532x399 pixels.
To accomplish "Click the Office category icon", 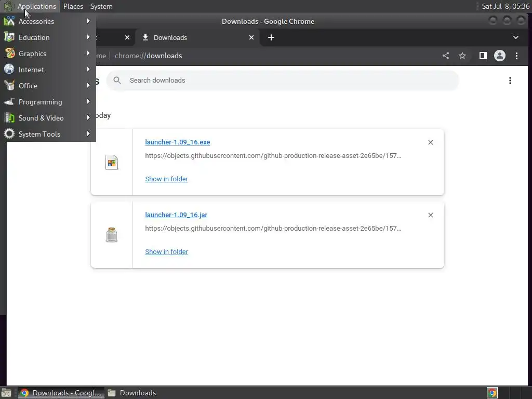I will click(9, 86).
